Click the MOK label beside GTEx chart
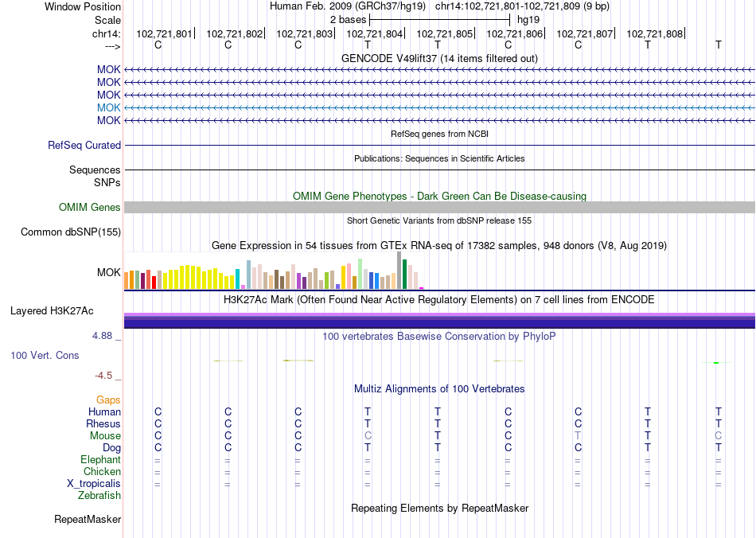The height and width of the screenshot is (538, 756). click(108, 272)
